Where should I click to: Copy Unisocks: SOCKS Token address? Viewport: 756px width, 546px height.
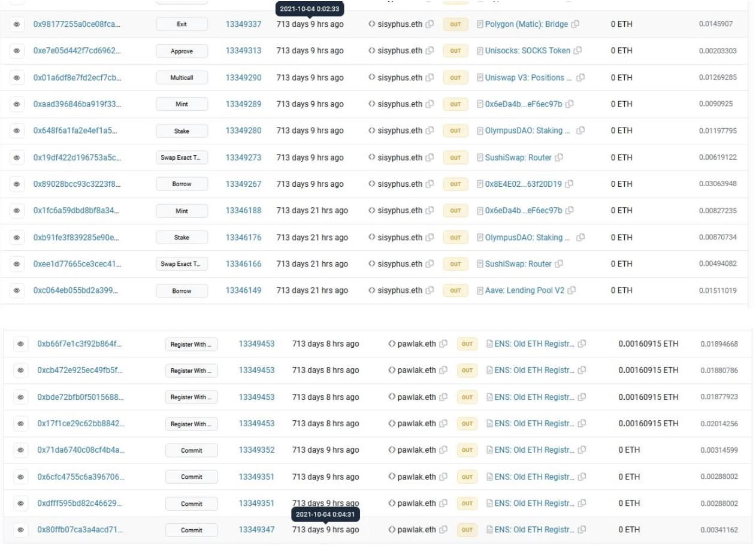click(x=577, y=51)
